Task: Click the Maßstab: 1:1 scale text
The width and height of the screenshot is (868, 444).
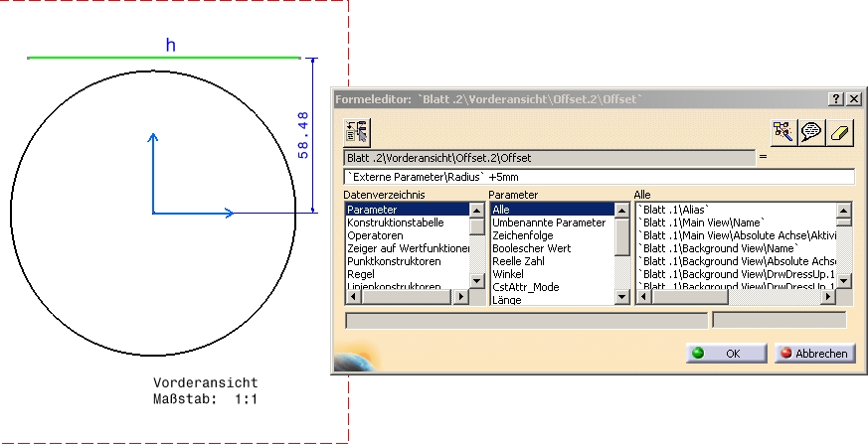Action: pos(206,398)
